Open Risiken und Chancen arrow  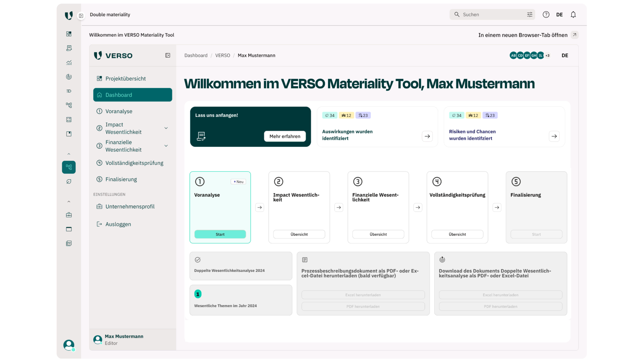[554, 136]
